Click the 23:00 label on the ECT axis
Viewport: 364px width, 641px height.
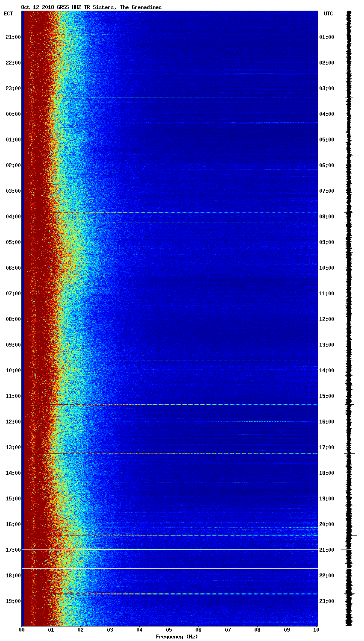(x=13, y=88)
